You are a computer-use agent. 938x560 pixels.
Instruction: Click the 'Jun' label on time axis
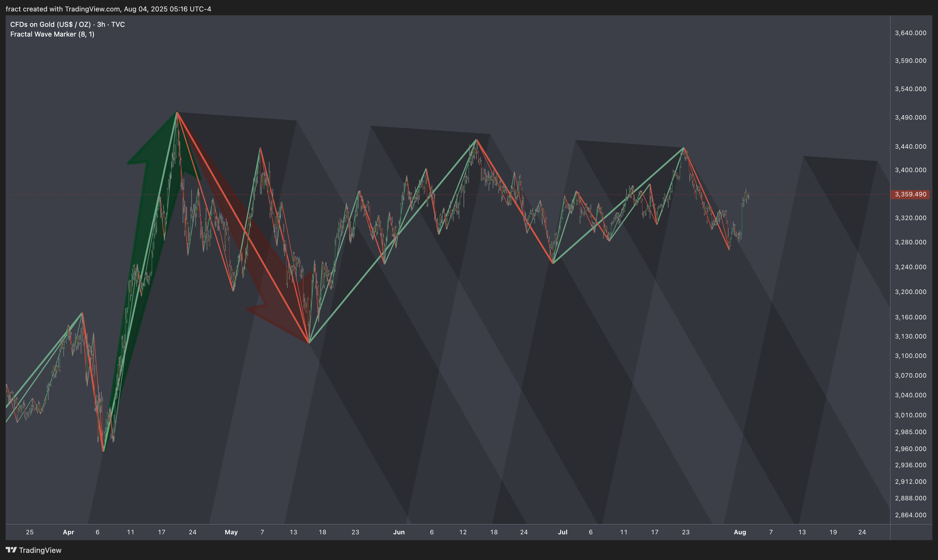coord(399,532)
